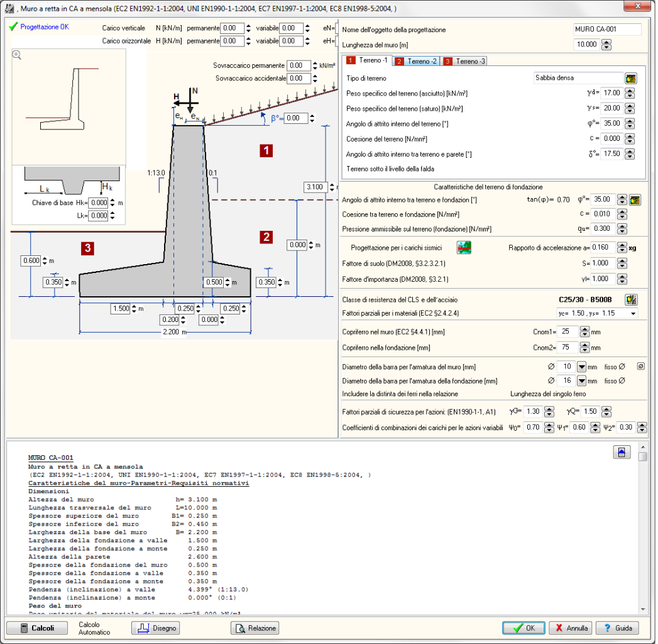
Task: Click the stepper for allowable pressure qu 0.300
Action: [x=622, y=229]
